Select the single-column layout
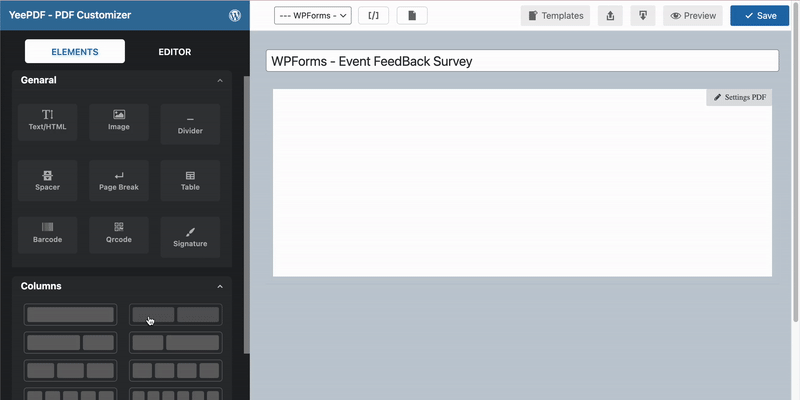Image resolution: width=800 pixels, height=400 pixels. click(x=70, y=315)
